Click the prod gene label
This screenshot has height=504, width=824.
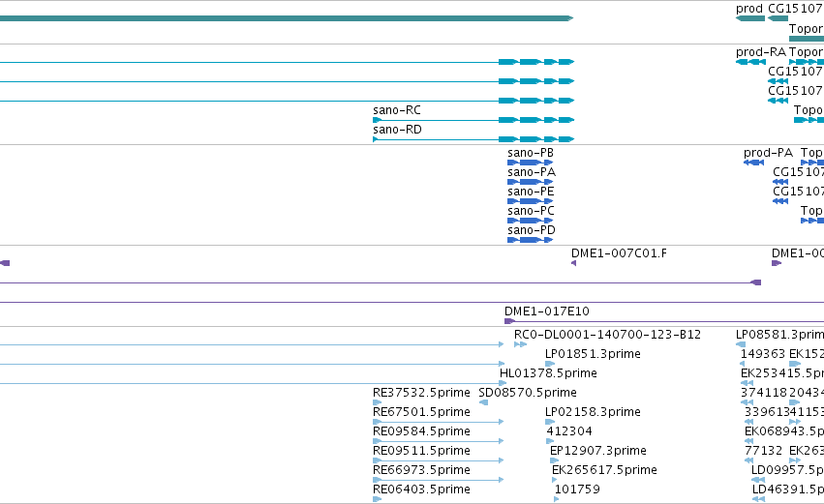click(748, 9)
